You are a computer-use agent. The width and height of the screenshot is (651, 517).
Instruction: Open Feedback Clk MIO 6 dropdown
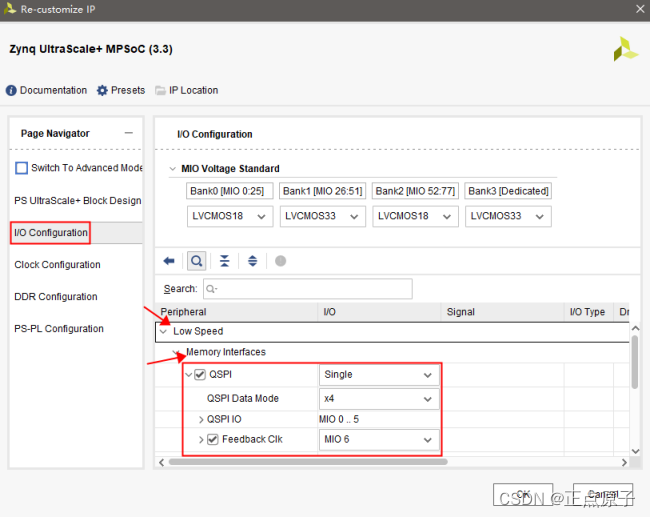click(379, 440)
